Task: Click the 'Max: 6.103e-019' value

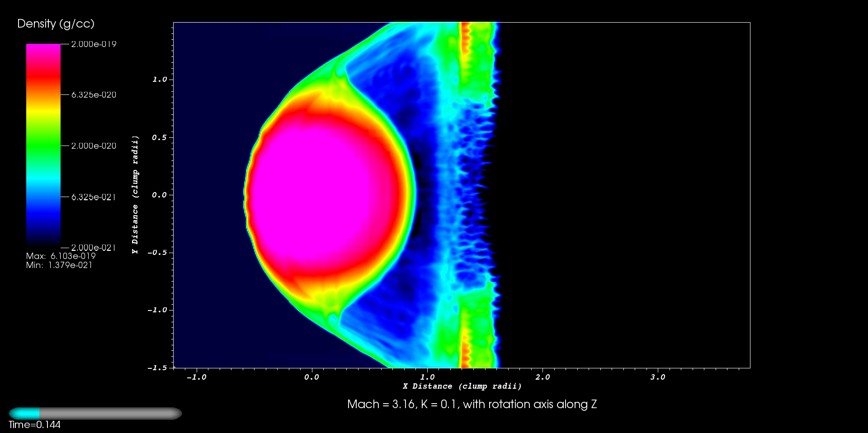Action: tap(61, 256)
